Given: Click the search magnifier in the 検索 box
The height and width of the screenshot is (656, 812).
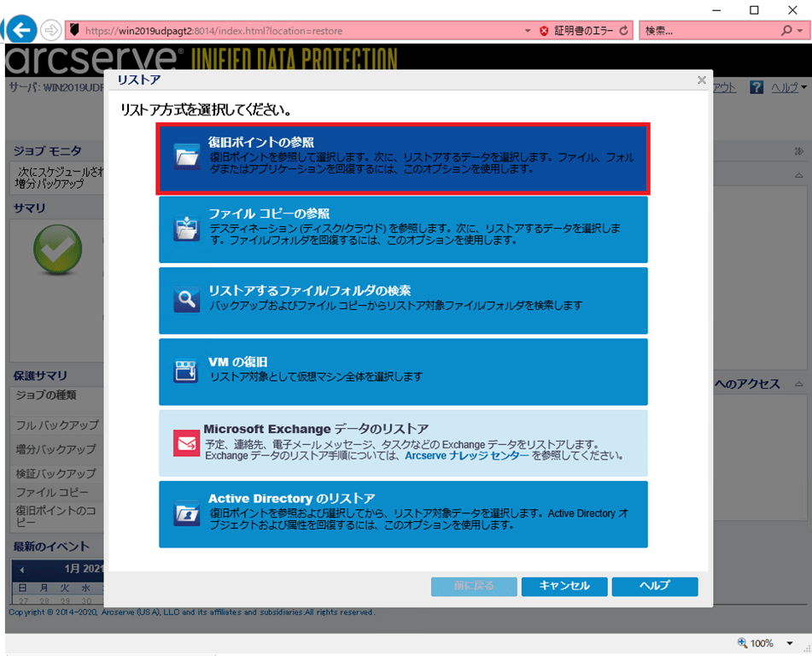Looking at the screenshot, I should click(x=786, y=31).
